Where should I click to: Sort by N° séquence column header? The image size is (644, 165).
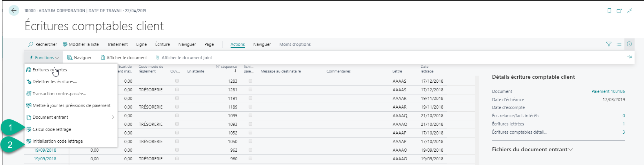[x=226, y=67]
